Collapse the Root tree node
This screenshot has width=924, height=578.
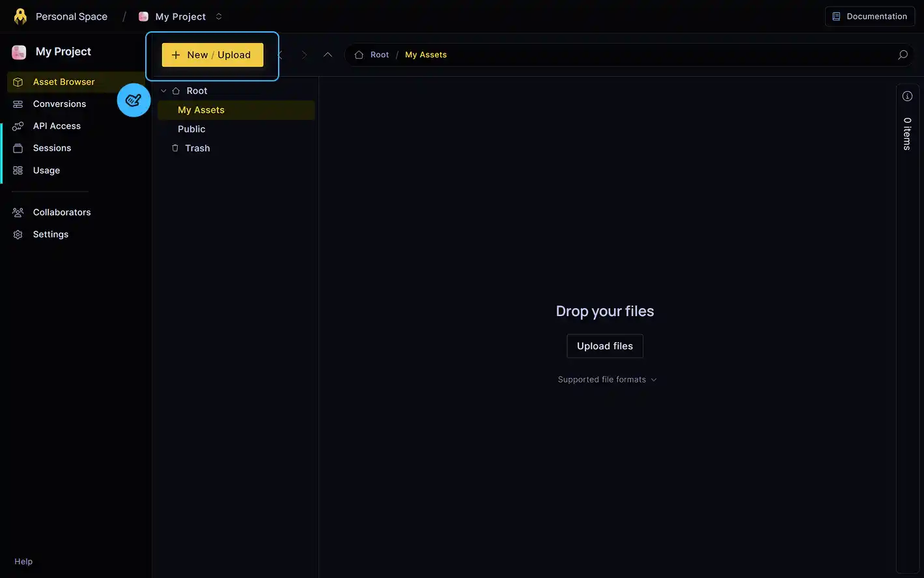tap(163, 91)
